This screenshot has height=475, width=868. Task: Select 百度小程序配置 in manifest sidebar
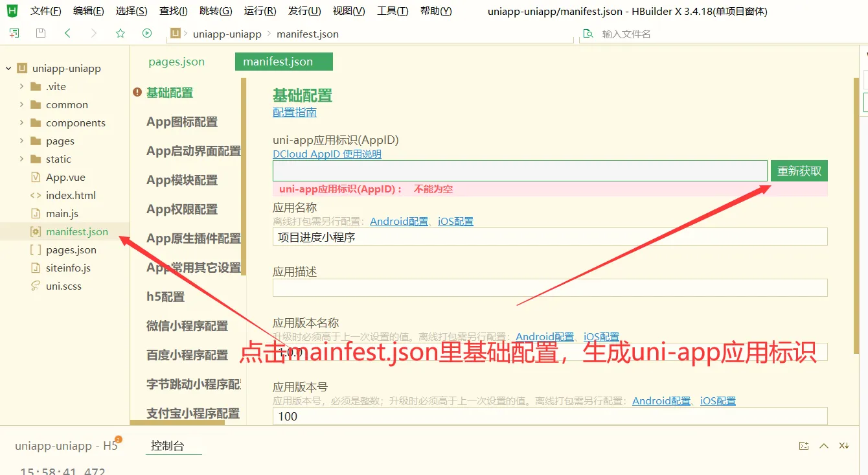tap(187, 355)
